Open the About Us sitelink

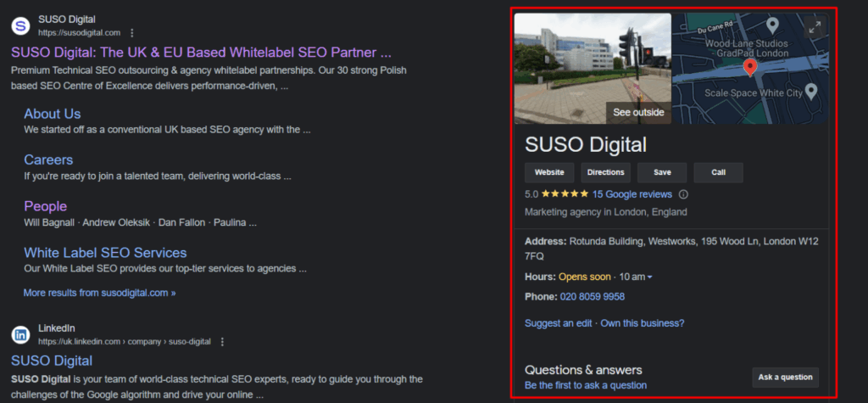[x=52, y=114]
